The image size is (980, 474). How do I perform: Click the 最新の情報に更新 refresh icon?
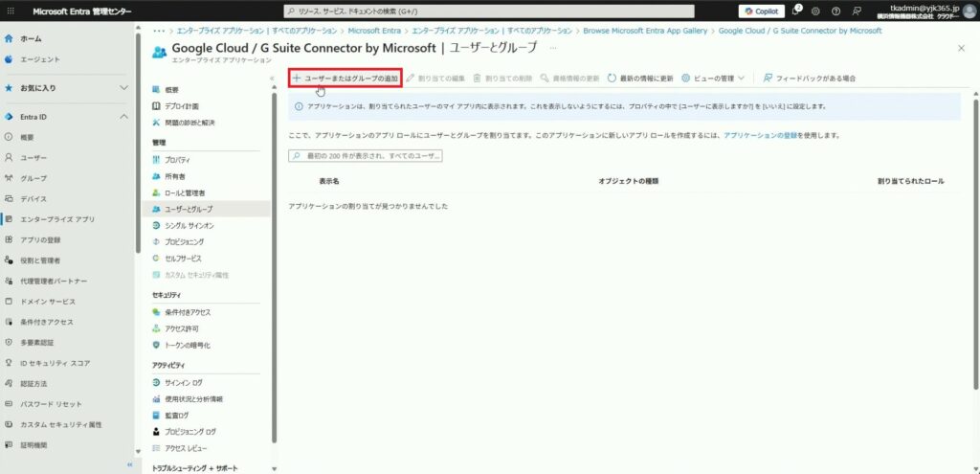coord(612,78)
